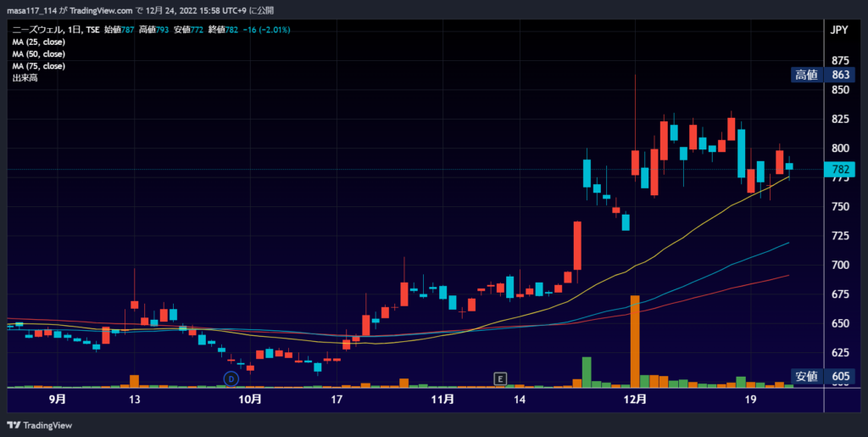Click the TradingView logo at bottom left

(39, 425)
